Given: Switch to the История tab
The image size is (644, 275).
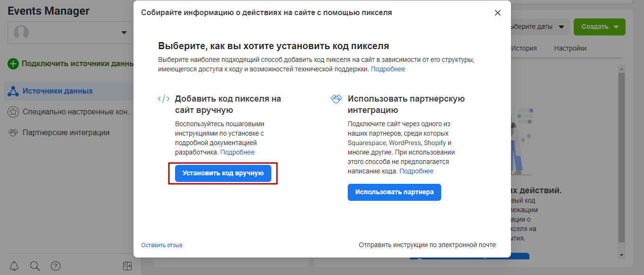Looking at the screenshot, I should click(524, 48).
